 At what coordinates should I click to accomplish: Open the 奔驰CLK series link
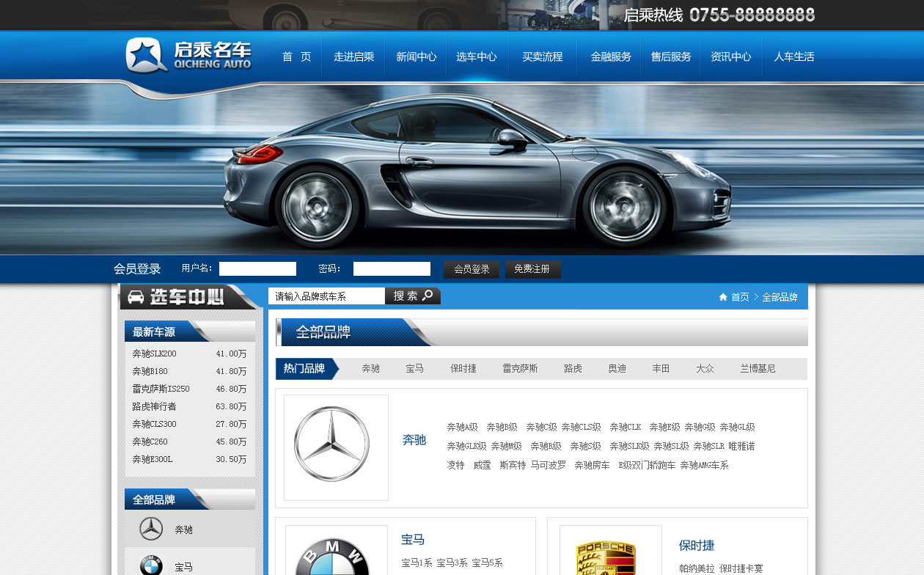(626, 427)
